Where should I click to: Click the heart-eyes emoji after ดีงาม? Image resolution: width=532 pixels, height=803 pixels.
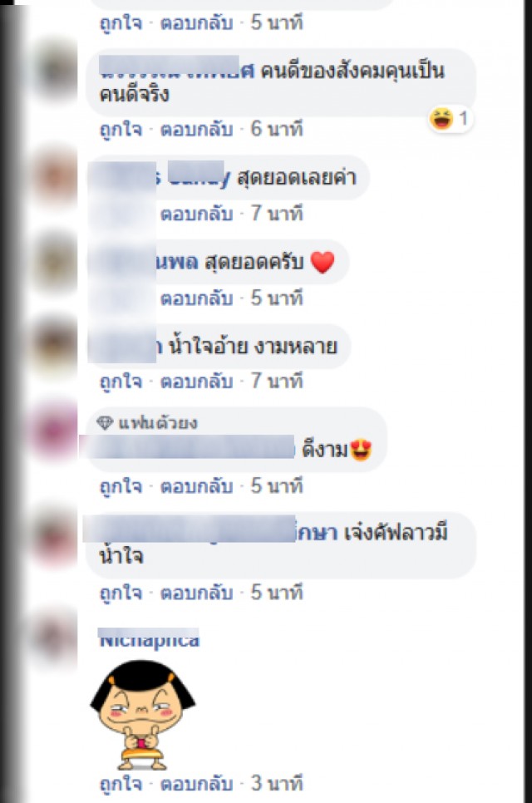(x=361, y=450)
